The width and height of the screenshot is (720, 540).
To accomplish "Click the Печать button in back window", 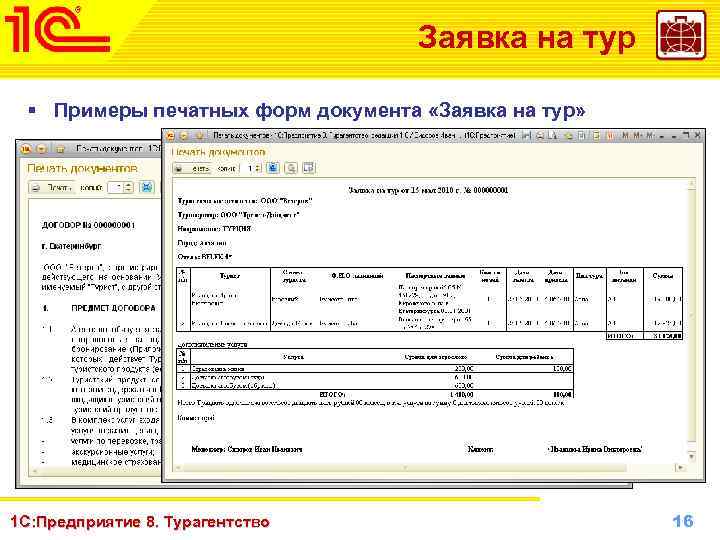I will click(51, 187).
